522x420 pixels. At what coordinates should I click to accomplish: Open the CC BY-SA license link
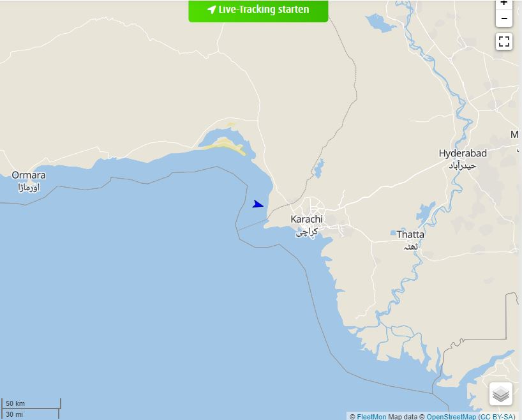(x=496, y=417)
